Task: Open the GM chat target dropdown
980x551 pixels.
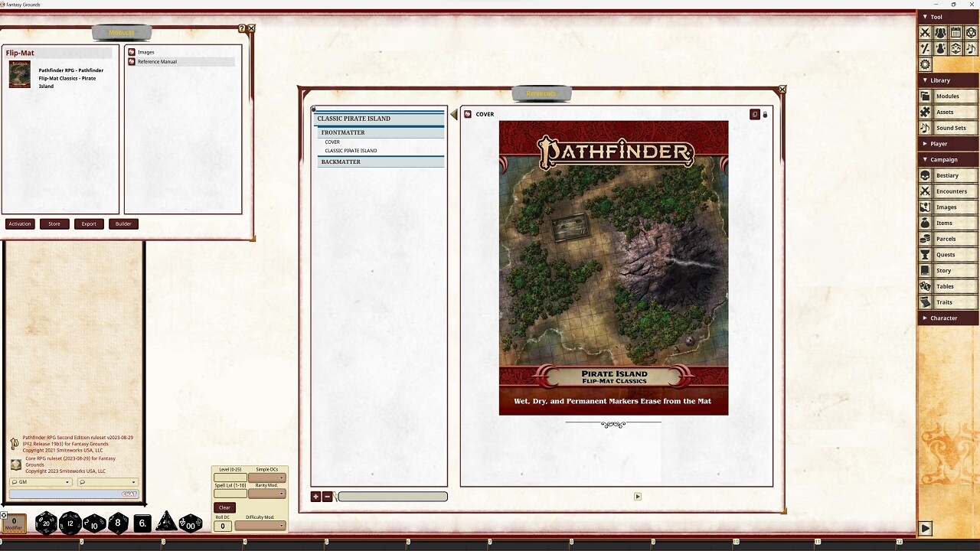Action: pyautogui.click(x=40, y=482)
